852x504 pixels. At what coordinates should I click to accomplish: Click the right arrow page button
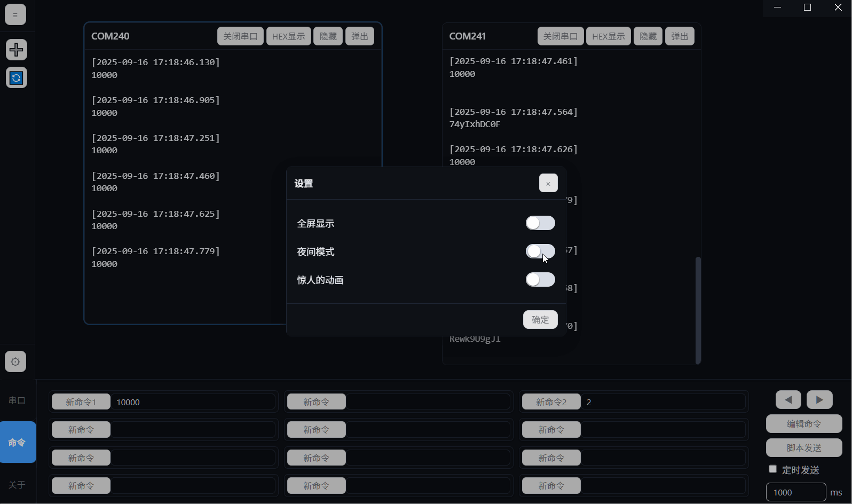819,399
